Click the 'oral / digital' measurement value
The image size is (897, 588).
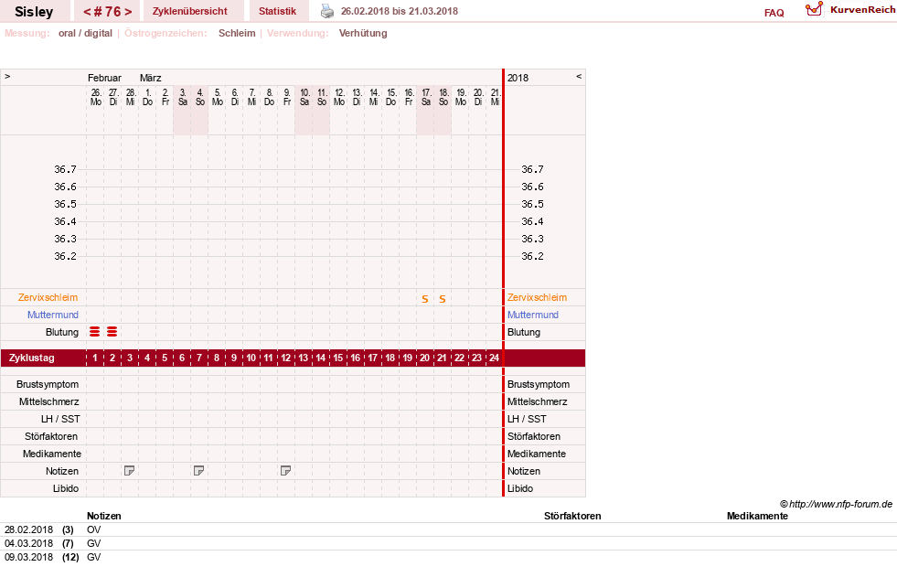[x=85, y=33]
